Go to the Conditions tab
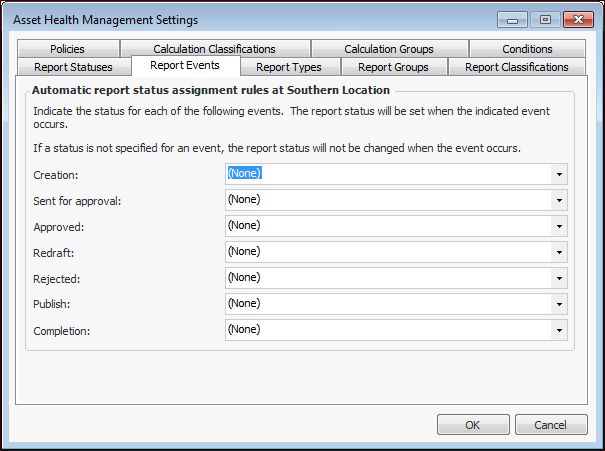 point(527,49)
